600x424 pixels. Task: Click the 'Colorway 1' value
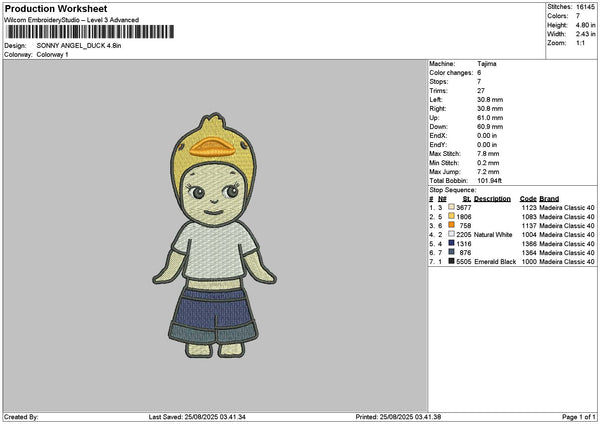(x=52, y=55)
